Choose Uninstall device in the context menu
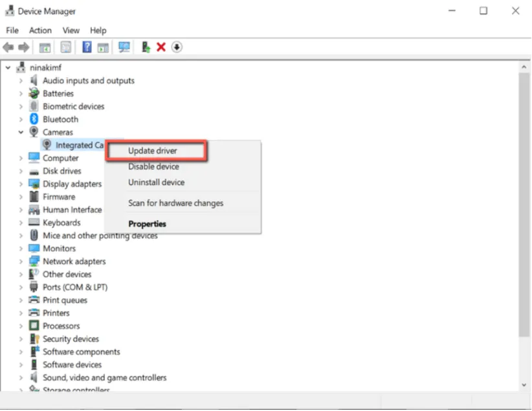532x411 pixels. coord(156,183)
